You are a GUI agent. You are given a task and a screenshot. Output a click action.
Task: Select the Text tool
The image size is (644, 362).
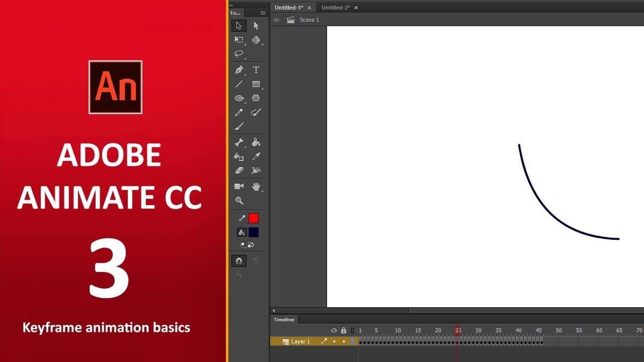(x=256, y=70)
